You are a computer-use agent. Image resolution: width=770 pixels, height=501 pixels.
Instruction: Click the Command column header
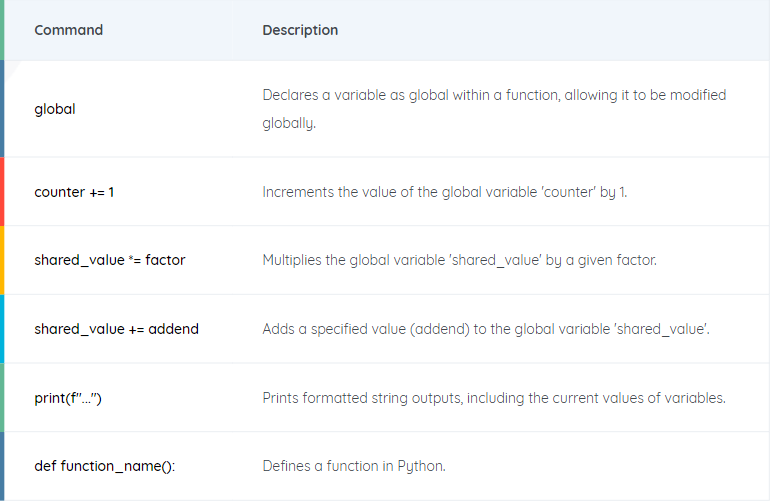pyautogui.click(x=68, y=30)
